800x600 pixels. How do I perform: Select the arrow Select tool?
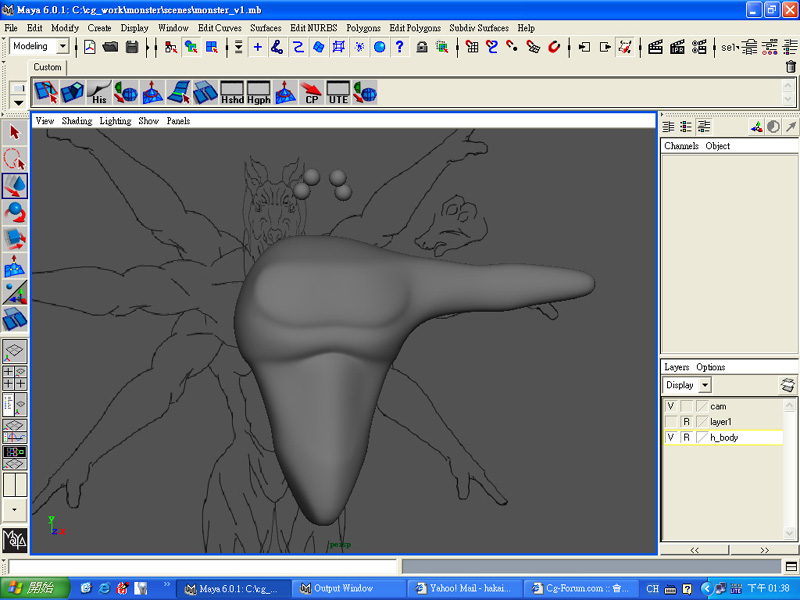[x=14, y=133]
